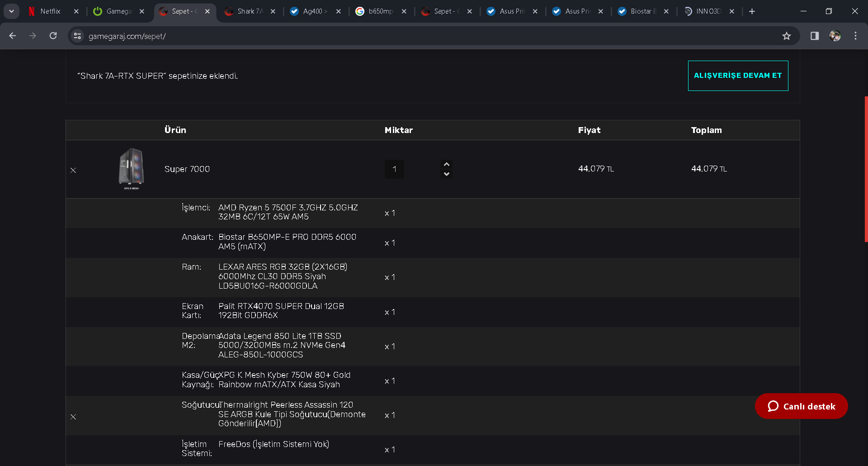
Task: Open the Chrome profile avatar menu
Action: point(835,36)
